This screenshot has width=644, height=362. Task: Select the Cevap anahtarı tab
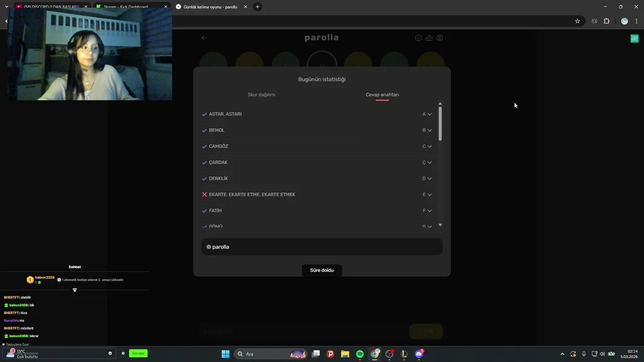coord(382,95)
